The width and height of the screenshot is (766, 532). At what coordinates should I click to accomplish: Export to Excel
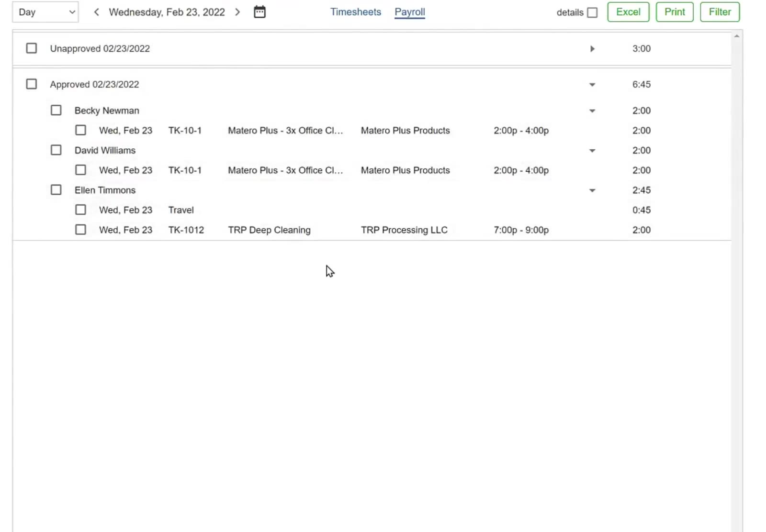click(x=628, y=12)
